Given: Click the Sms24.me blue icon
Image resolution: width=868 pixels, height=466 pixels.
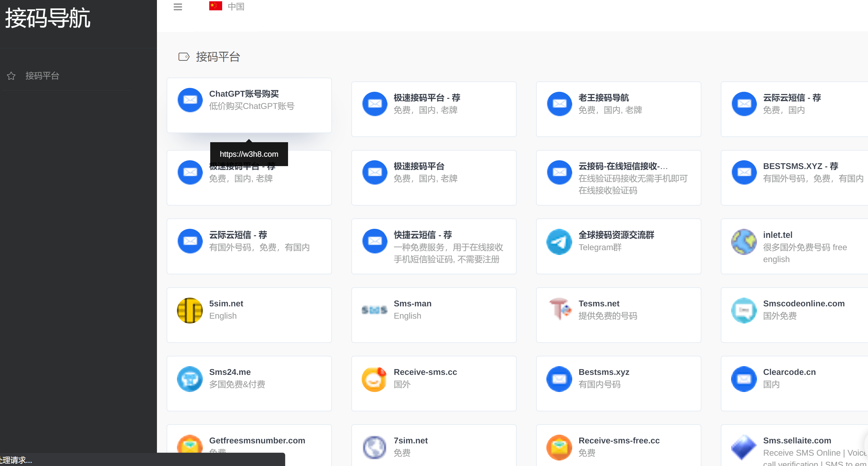Looking at the screenshot, I should (x=190, y=379).
